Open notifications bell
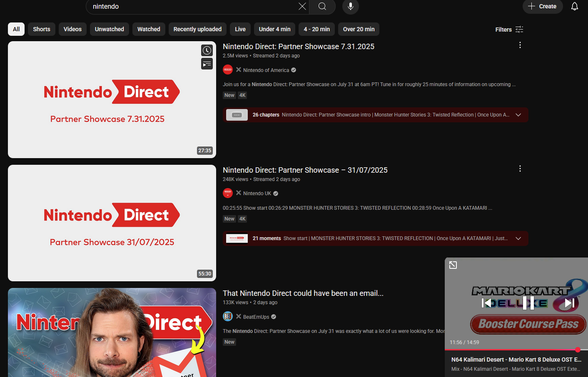The image size is (588, 377). (575, 6)
